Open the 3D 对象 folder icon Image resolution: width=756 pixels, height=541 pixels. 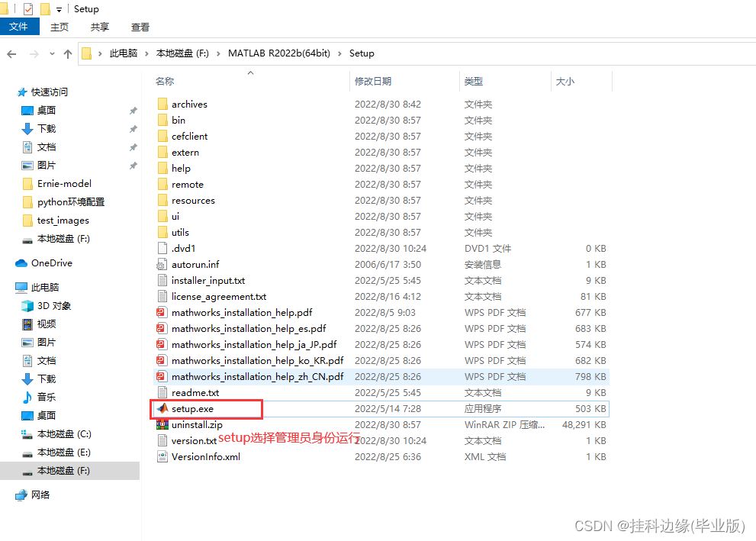click(x=27, y=306)
